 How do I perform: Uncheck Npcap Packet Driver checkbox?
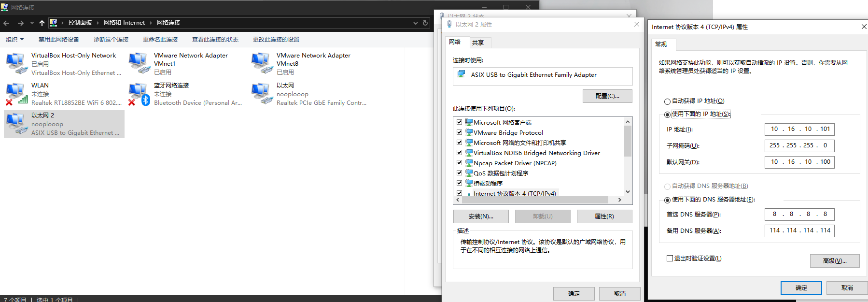[460, 163]
